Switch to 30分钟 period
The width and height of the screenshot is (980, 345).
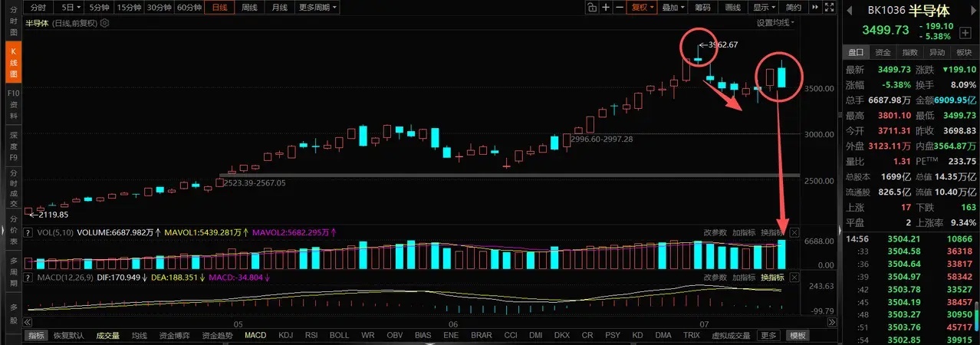pyautogui.click(x=159, y=7)
